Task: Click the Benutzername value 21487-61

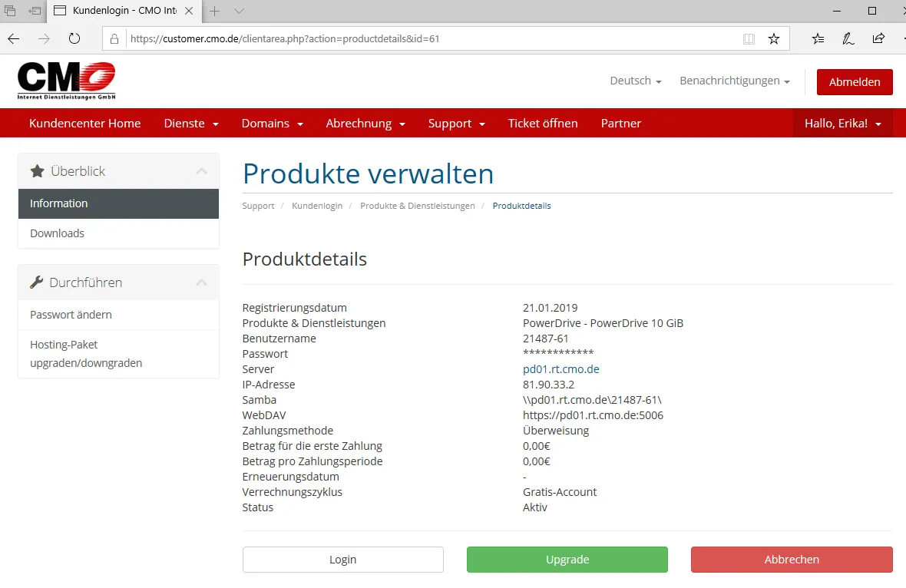Action: pos(545,339)
